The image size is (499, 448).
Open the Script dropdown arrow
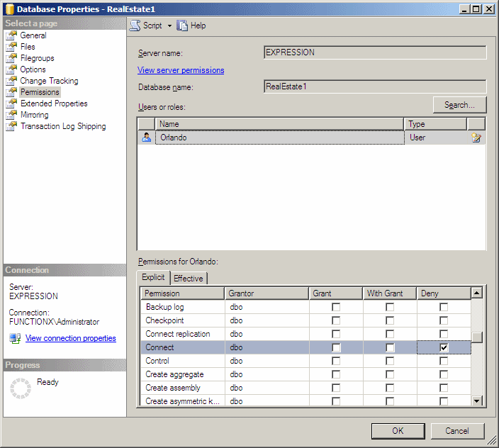click(169, 26)
